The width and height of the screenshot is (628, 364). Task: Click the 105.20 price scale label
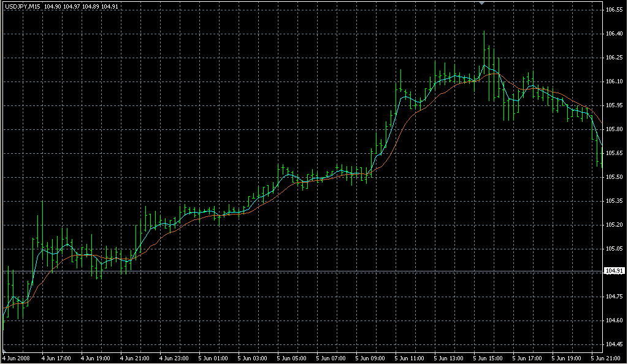(615, 225)
